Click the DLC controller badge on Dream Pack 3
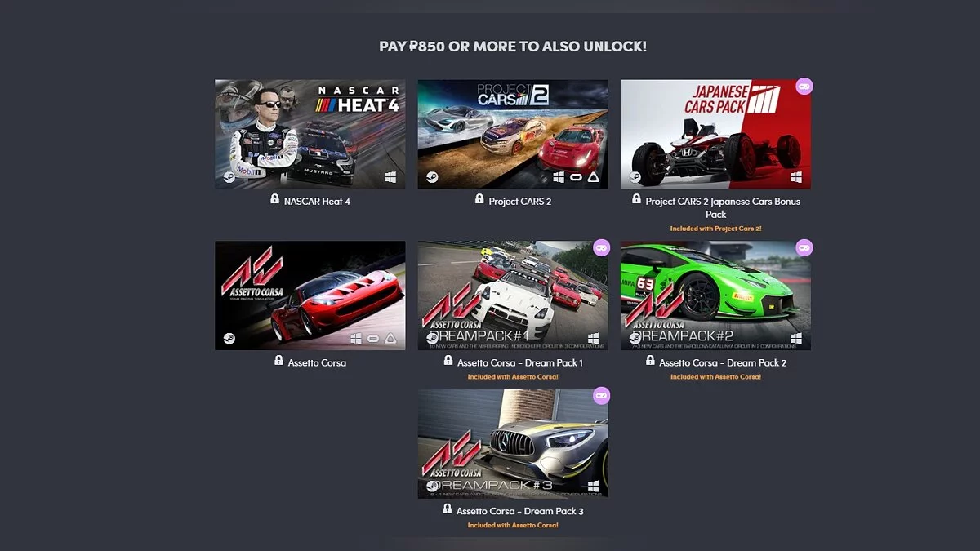Viewport: 980px width, 551px height. [x=601, y=396]
